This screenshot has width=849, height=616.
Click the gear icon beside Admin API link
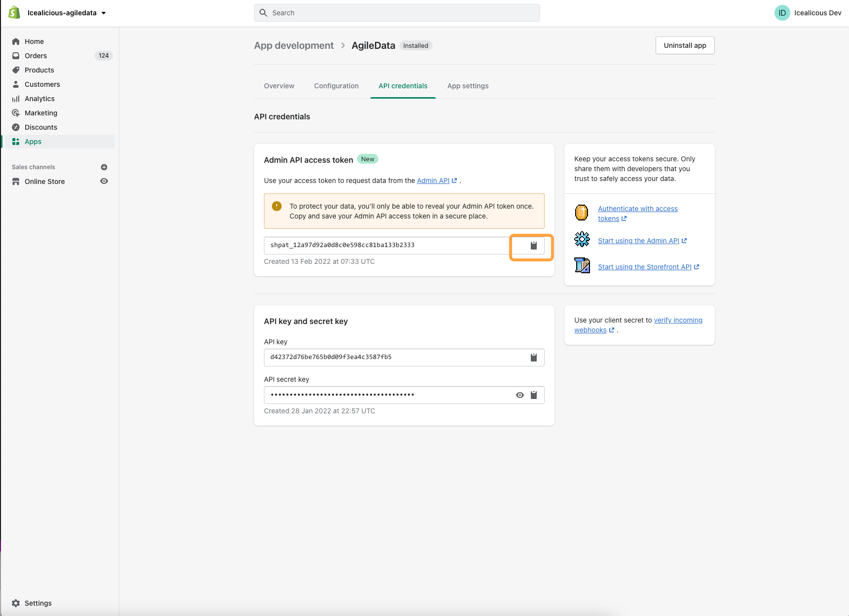pyautogui.click(x=582, y=239)
